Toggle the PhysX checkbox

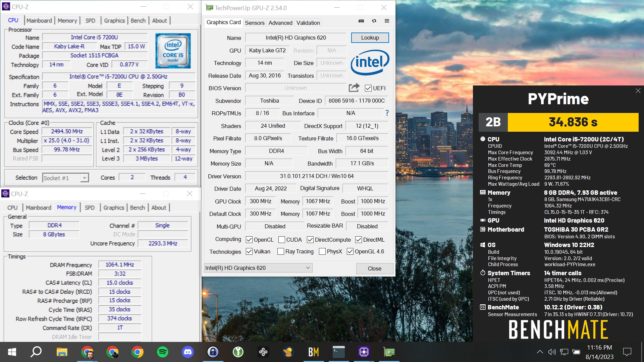[322, 251]
